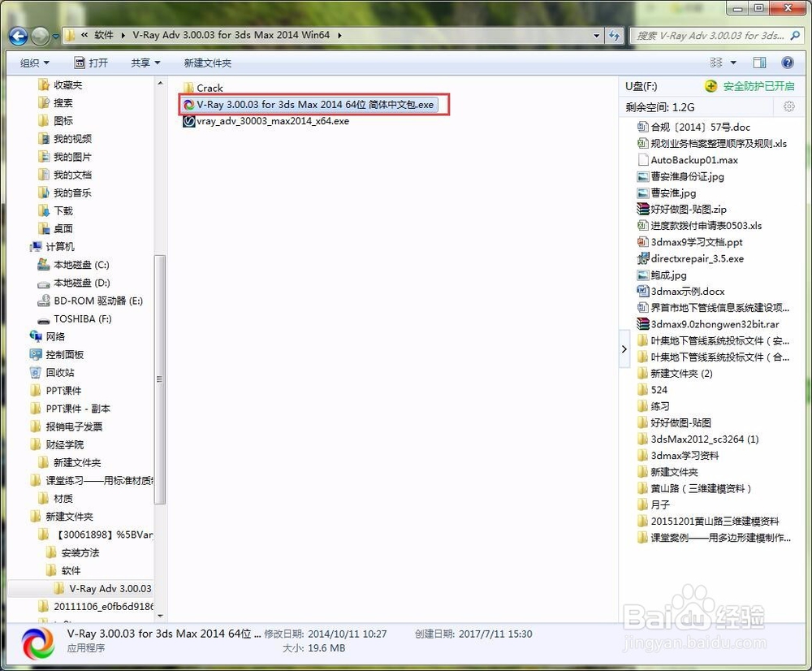Select 我的音乐 in the sidebar

point(65,193)
